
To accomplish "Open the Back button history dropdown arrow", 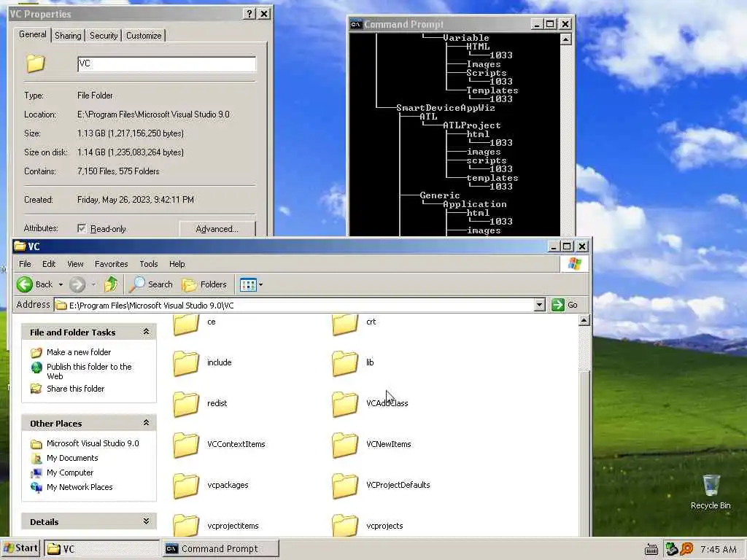I will click(61, 284).
